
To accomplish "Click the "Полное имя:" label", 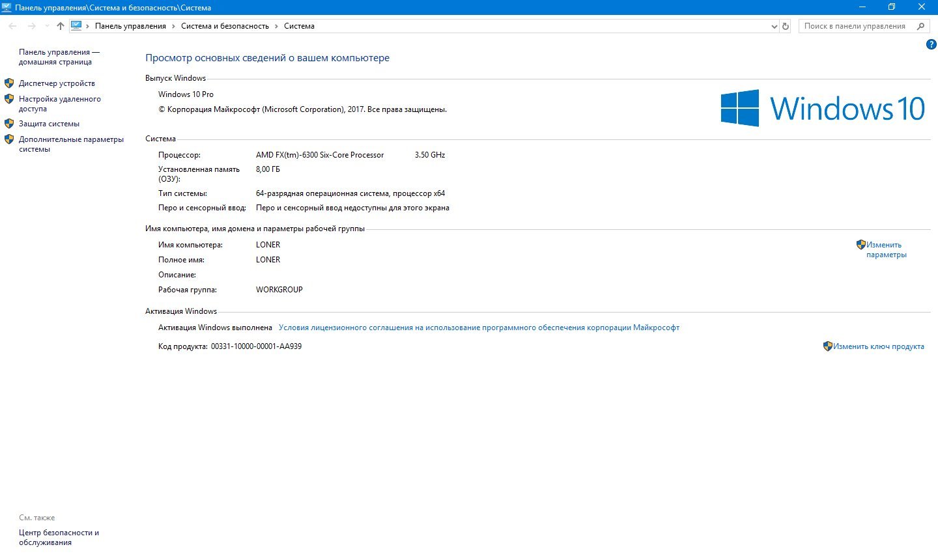I will [x=181, y=260].
